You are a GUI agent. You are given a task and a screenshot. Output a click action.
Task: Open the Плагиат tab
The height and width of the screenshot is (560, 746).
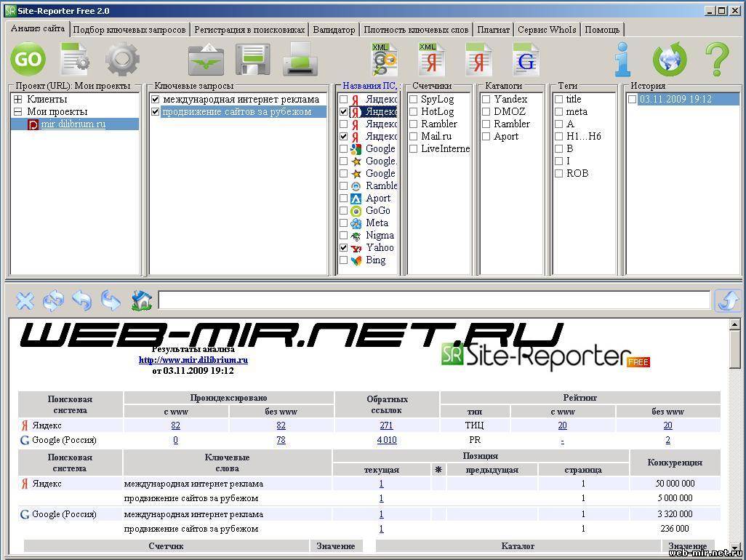click(x=494, y=30)
